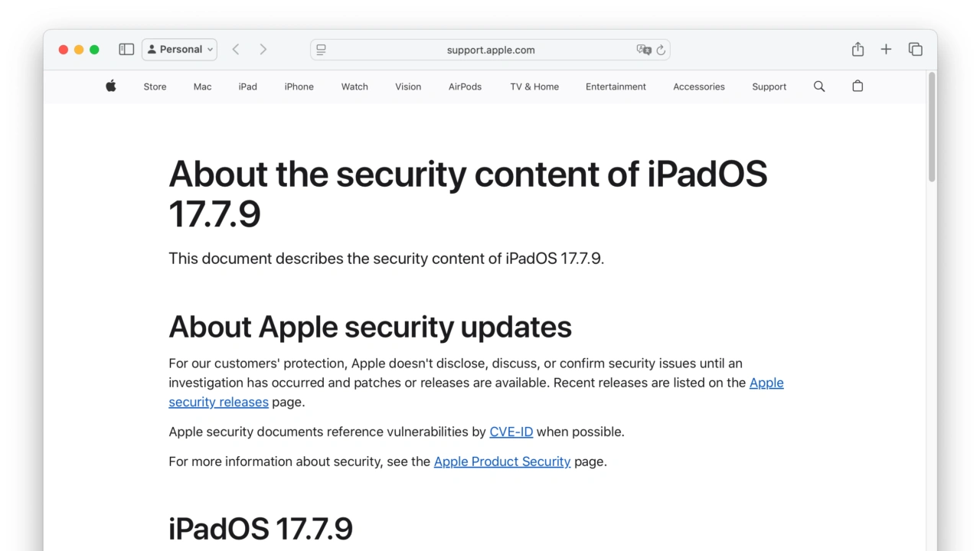Click the Reader view icon in address bar
Screen dimensions: 980x551
tap(321, 50)
